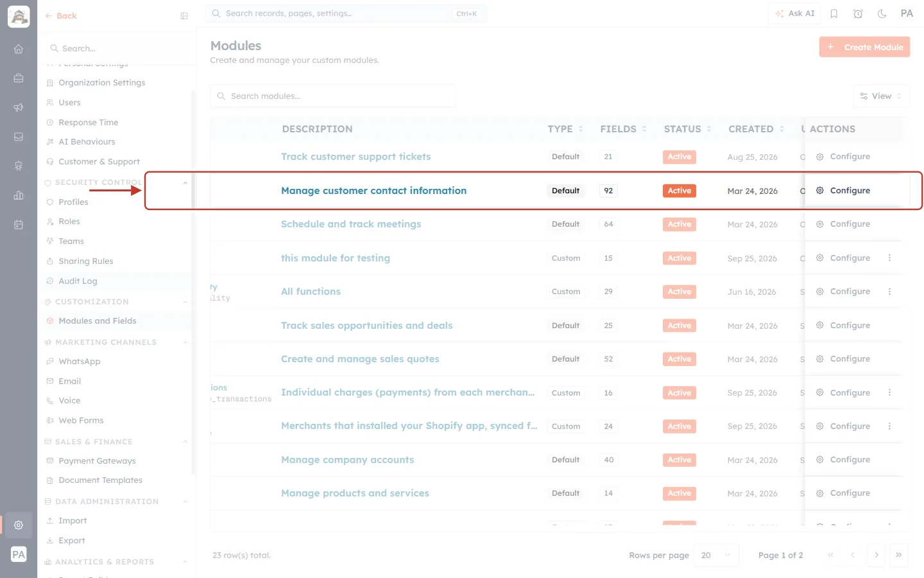The width and height of the screenshot is (924, 578).
Task: Configure the Track sales opportunities module
Action: 843,326
